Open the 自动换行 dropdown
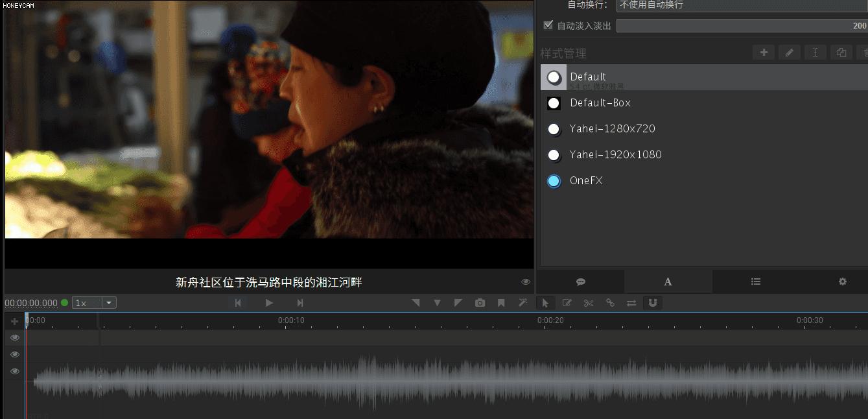Viewport: 868px width, 419px height. tap(741, 5)
